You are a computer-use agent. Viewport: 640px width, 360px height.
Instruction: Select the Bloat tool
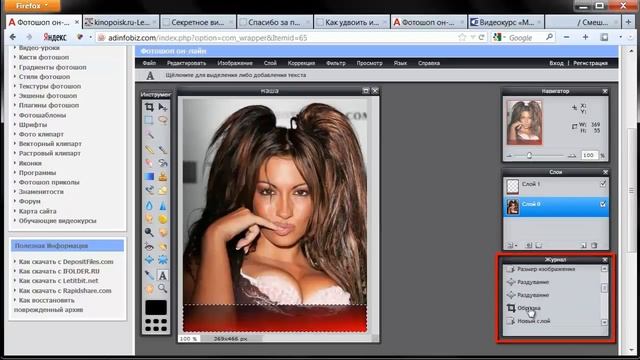pos(149,260)
